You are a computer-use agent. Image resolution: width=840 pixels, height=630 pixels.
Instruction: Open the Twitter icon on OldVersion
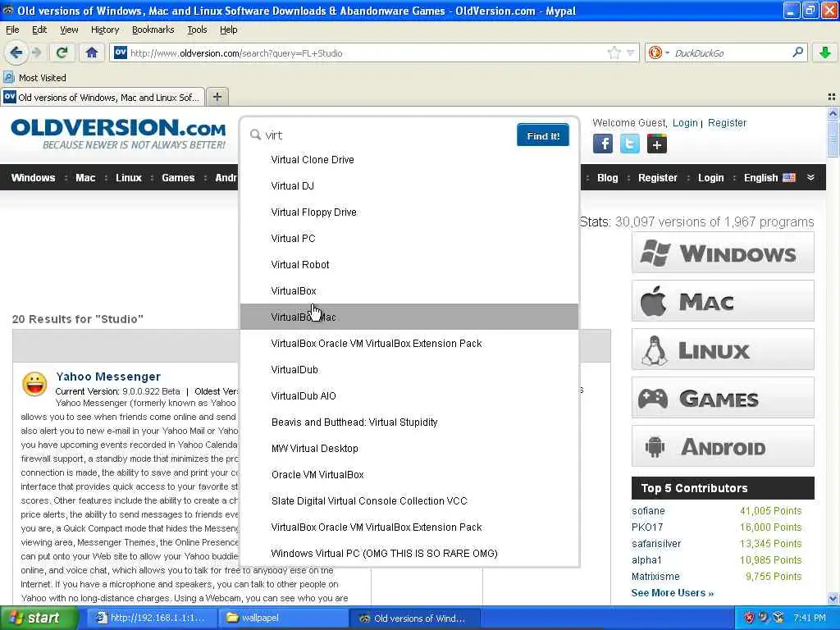pos(629,144)
